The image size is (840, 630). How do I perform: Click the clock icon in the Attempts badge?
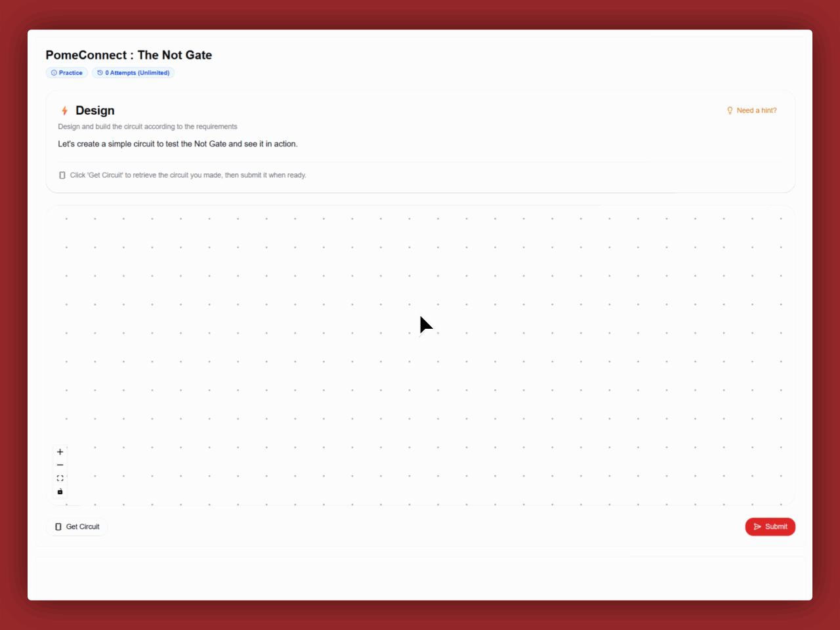click(x=101, y=72)
